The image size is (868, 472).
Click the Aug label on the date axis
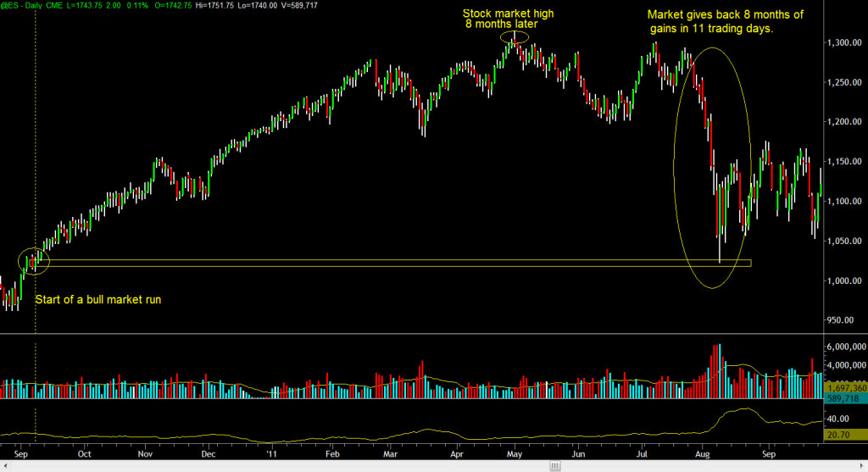pyautogui.click(x=706, y=453)
